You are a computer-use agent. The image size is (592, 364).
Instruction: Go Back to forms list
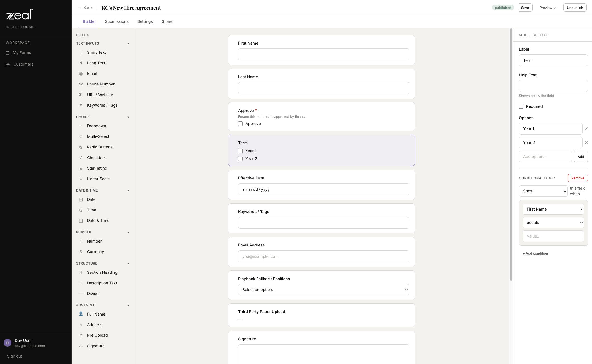(x=85, y=8)
